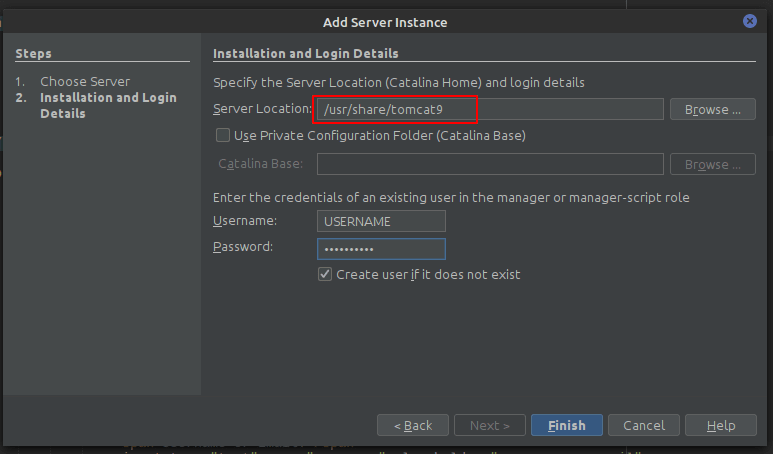The width and height of the screenshot is (773, 454).
Task: Go Back to the previous step
Action: tap(413, 425)
